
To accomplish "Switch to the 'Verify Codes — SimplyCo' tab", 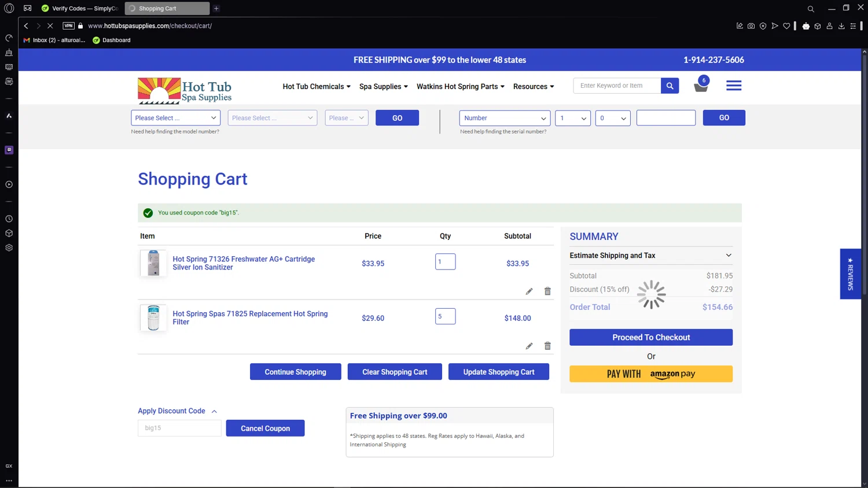I will coord(80,9).
